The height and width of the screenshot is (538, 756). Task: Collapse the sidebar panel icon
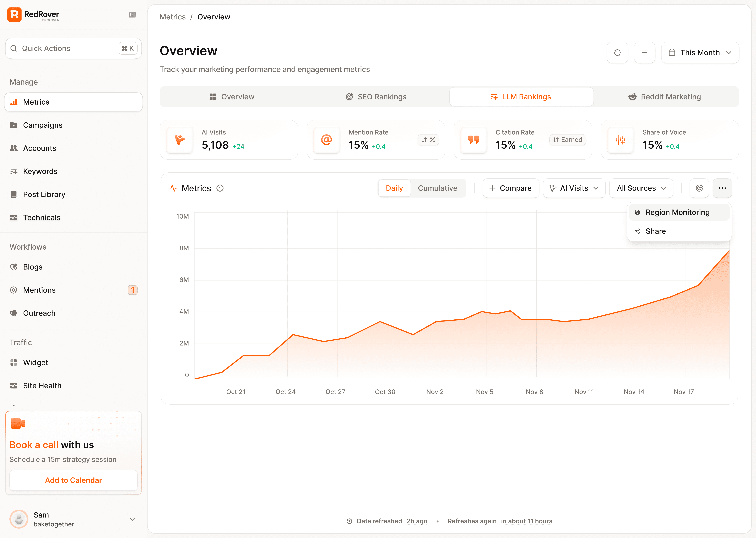coord(132,15)
